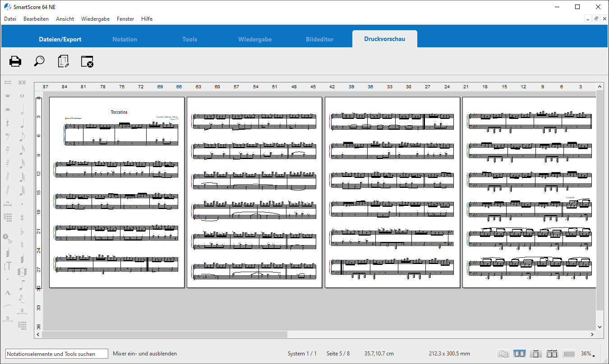
Task: Click the add pages icon in status bar
Action: tap(503, 354)
